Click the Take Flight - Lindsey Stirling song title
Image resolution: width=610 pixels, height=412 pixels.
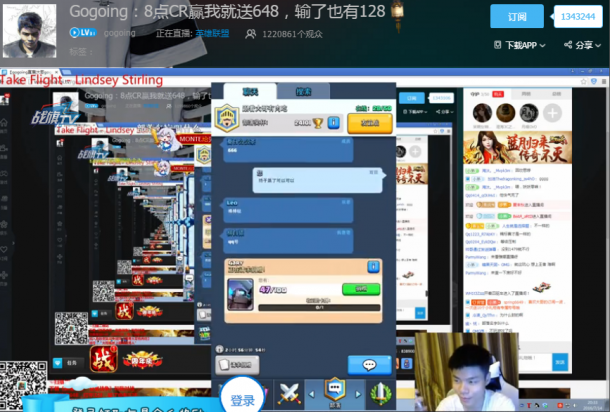(81, 80)
